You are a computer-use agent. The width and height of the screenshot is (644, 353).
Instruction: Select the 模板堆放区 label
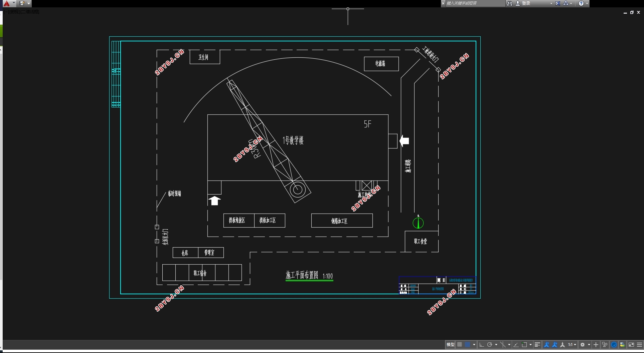point(237,220)
